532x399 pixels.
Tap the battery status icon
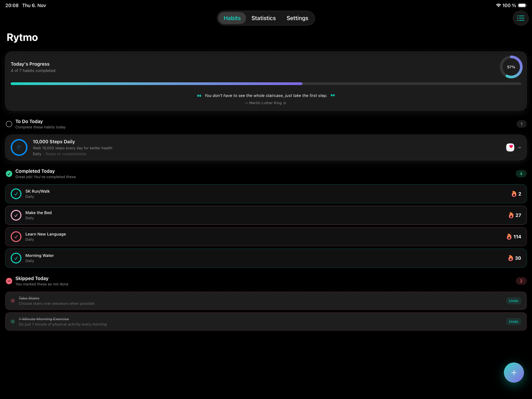click(x=522, y=5)
